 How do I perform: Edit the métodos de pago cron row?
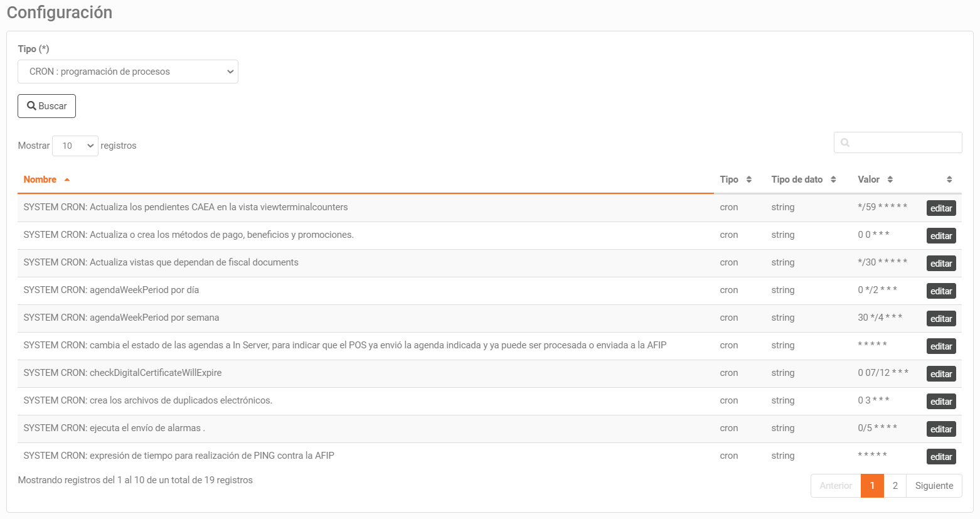[x=941, y=236]
